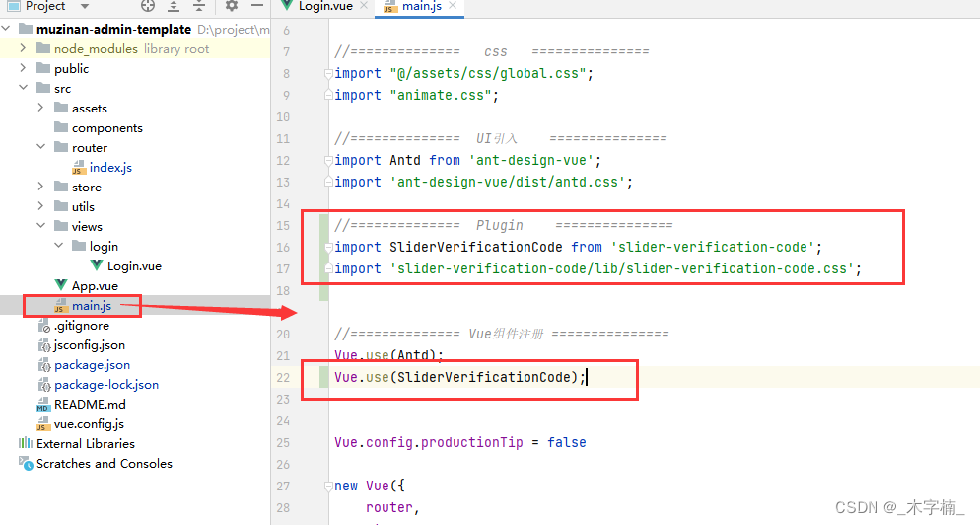980x525 pixels.
Task: Open App.vue file
Action: pyautogui.click(x=95, y=286)
